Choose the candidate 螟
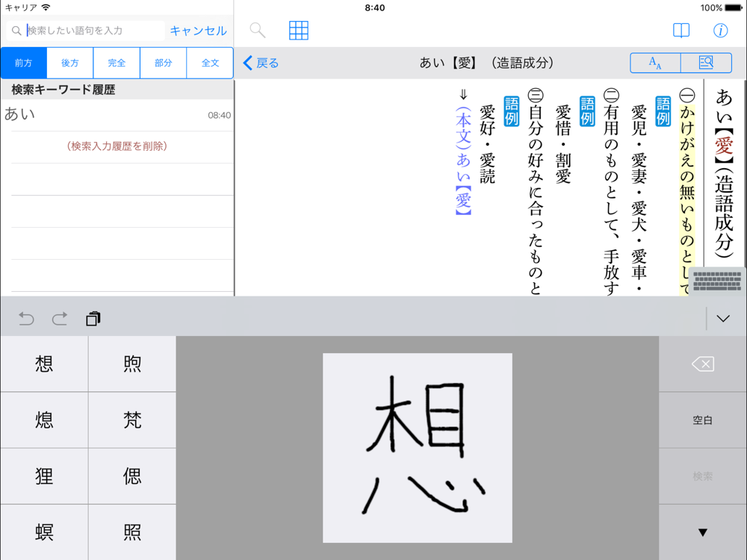 coord(44,532)
